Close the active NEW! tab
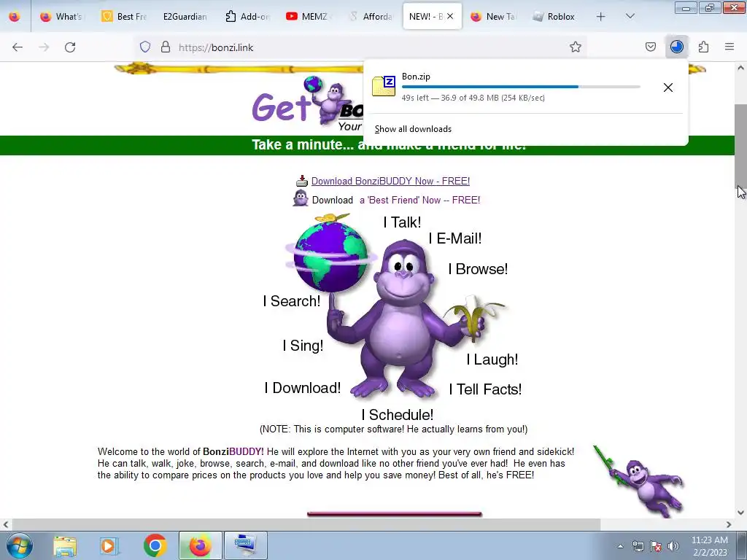The image size is (747, 560). click(450, 17)
